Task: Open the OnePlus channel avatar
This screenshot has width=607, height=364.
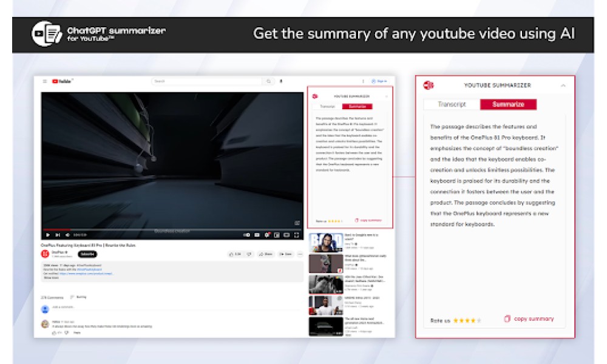Action: [45, 254]
